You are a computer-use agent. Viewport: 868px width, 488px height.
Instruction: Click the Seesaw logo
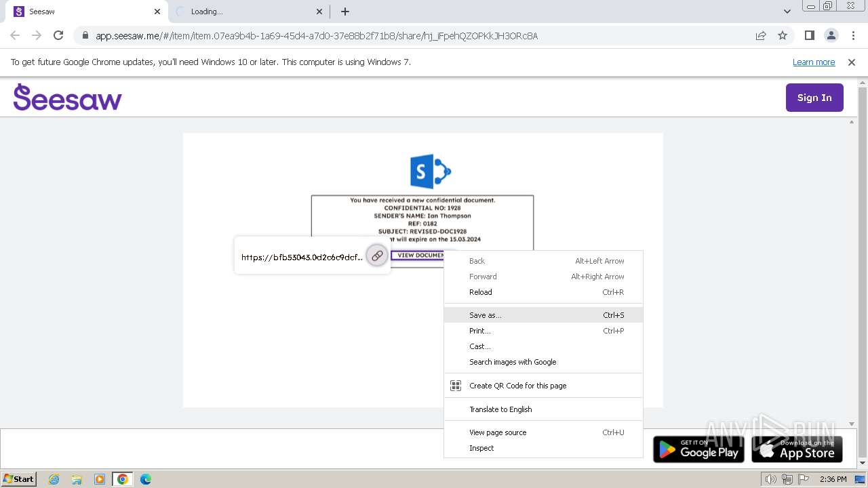coord(67,97)
